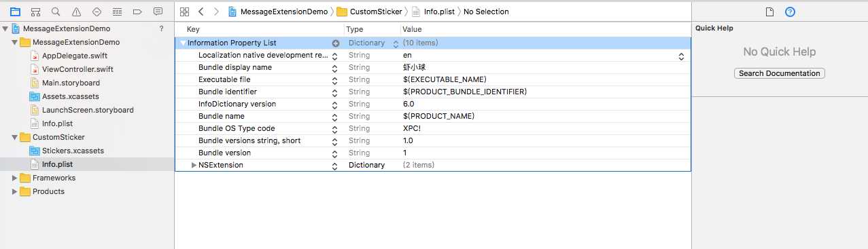Click Search Documentation button
Screen dimensions: 868x249
click(780, 73)
